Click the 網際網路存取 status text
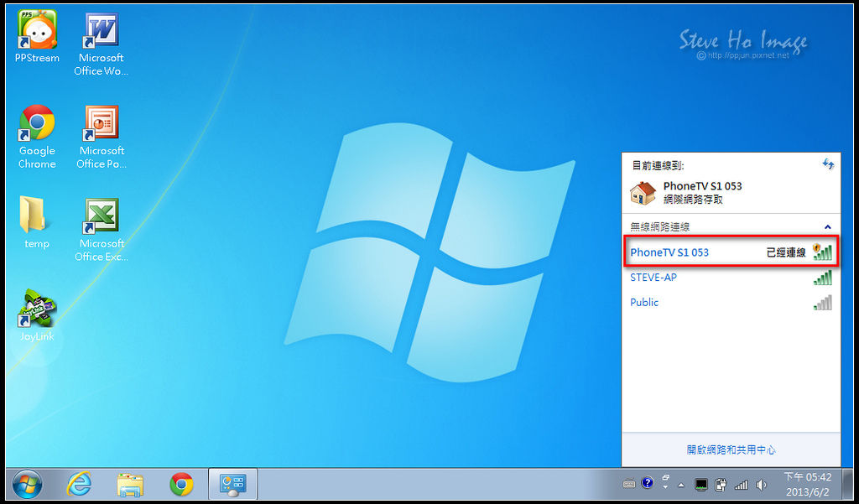859x504 pixels. [x=693, y=200]
